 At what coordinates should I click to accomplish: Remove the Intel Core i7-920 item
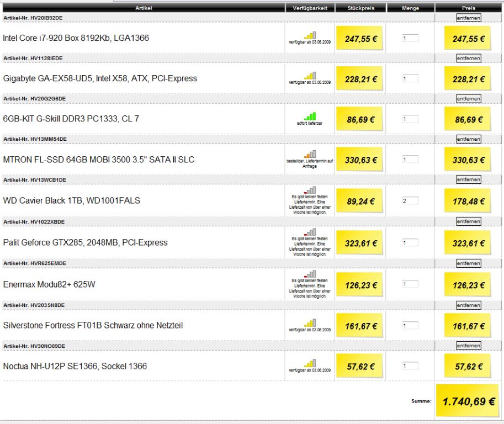pos(469,18)
